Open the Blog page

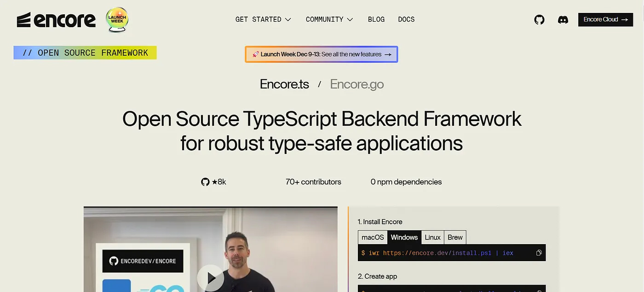coord(376,19)
